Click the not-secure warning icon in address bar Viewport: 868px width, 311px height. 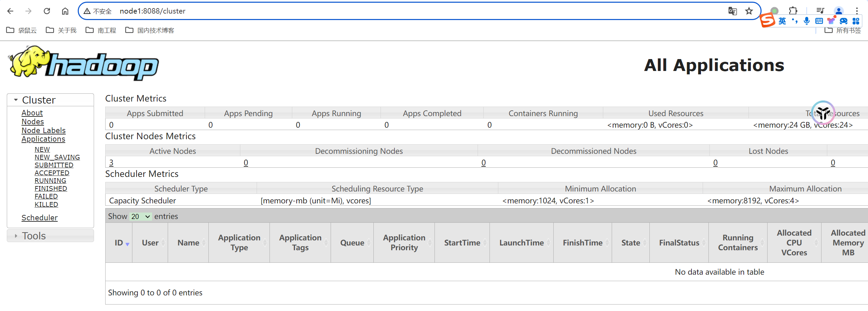87,11
